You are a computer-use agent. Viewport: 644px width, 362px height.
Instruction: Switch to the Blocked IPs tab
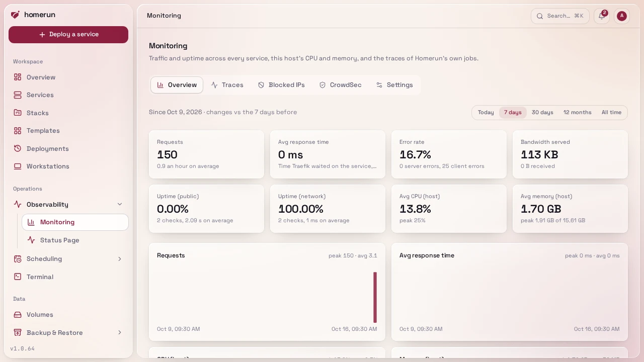[281, 85]
